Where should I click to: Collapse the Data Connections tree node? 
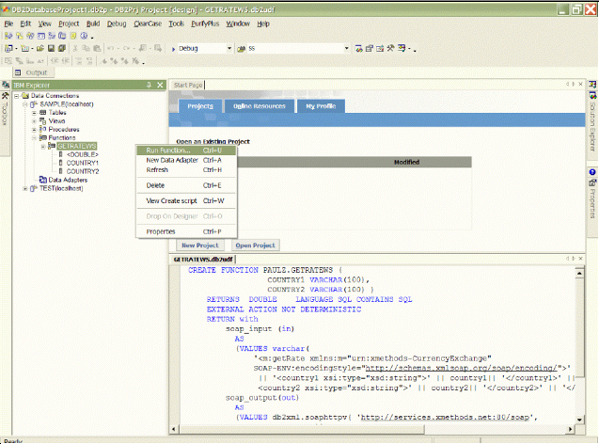[x=16, y=96]
